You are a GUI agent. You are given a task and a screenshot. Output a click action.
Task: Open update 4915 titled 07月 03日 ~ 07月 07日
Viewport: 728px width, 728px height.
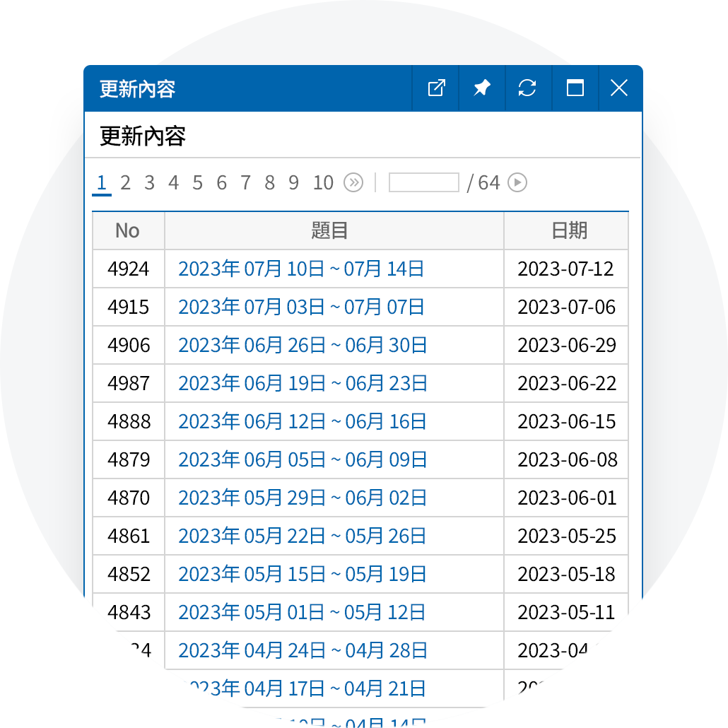click(x=302, y=307)
